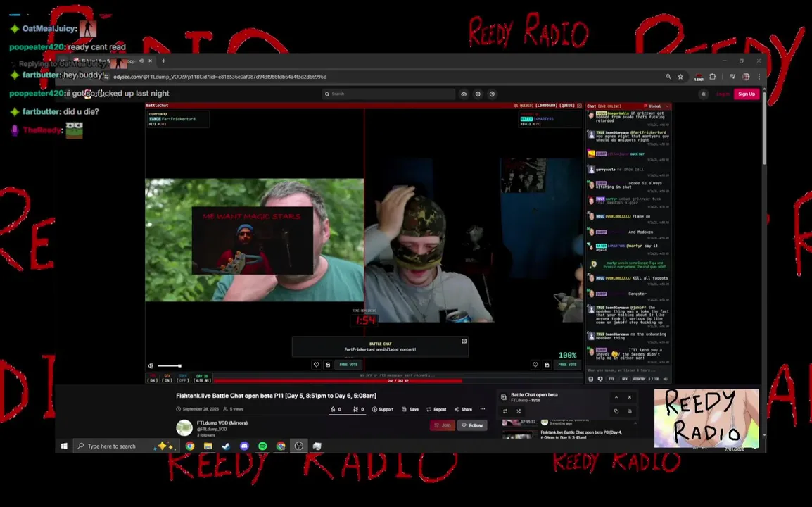
Task: Open File Explorer from the taskbar
Action: click(208, 446)
